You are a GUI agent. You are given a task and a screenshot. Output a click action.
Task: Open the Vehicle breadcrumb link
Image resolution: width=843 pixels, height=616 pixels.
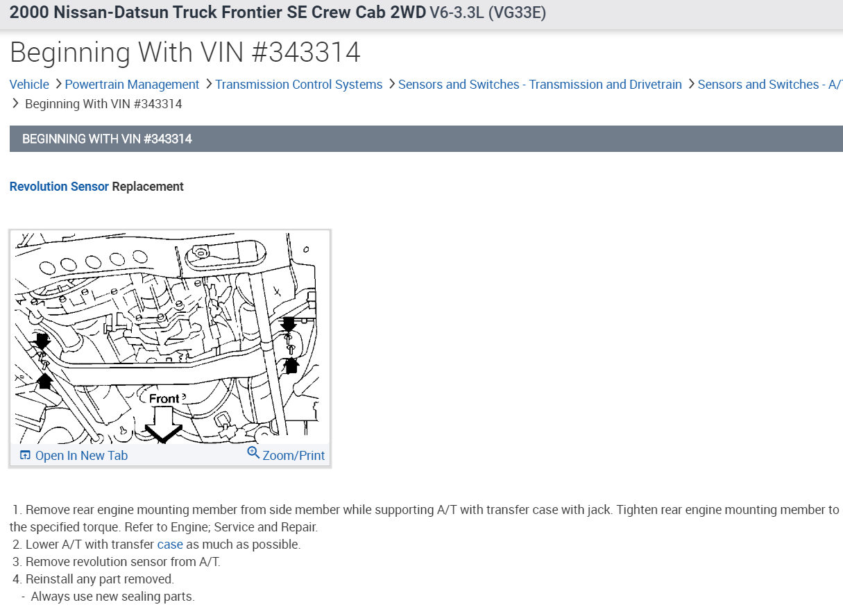(x=29, y=85)
